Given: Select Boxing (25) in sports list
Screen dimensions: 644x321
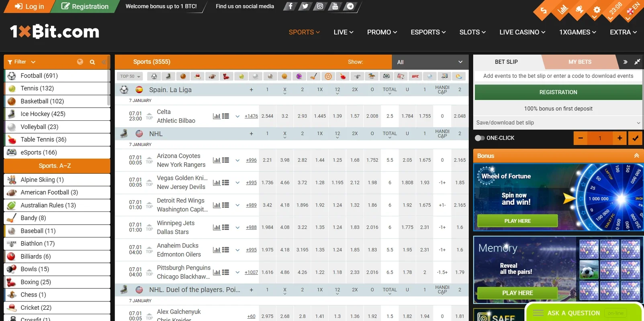Looking at the screenshot, I should pyautogui.click(x=57, y=282).
